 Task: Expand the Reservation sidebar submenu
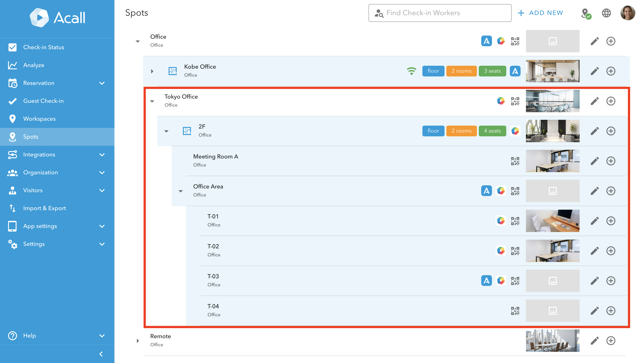[102, 83]
